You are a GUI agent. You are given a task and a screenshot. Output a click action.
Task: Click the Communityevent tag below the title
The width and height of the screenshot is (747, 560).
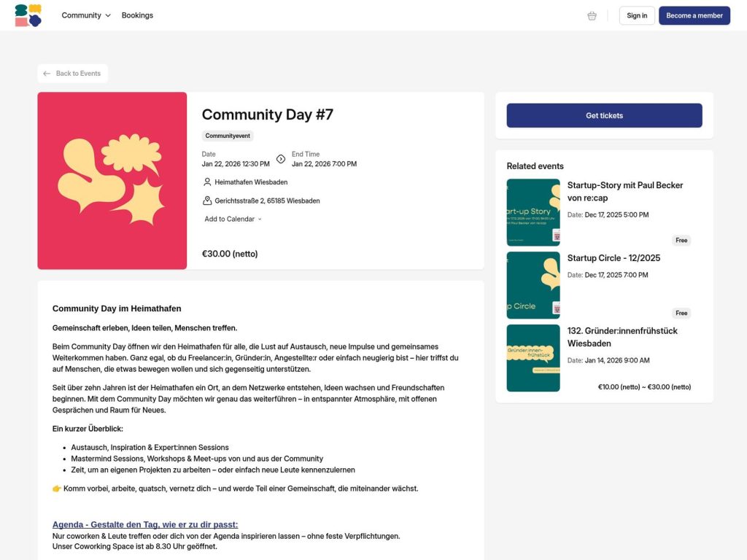[227, 136]
